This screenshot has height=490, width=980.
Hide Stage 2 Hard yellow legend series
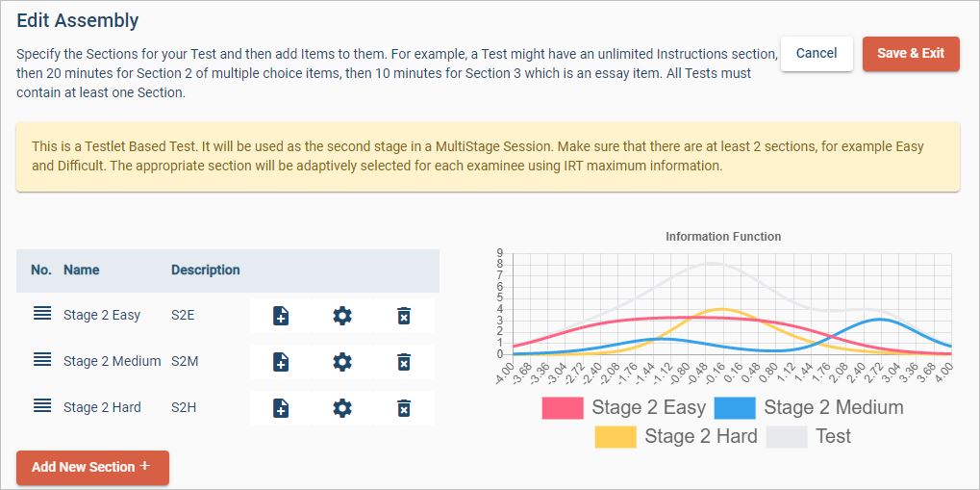tap(616, 437)
